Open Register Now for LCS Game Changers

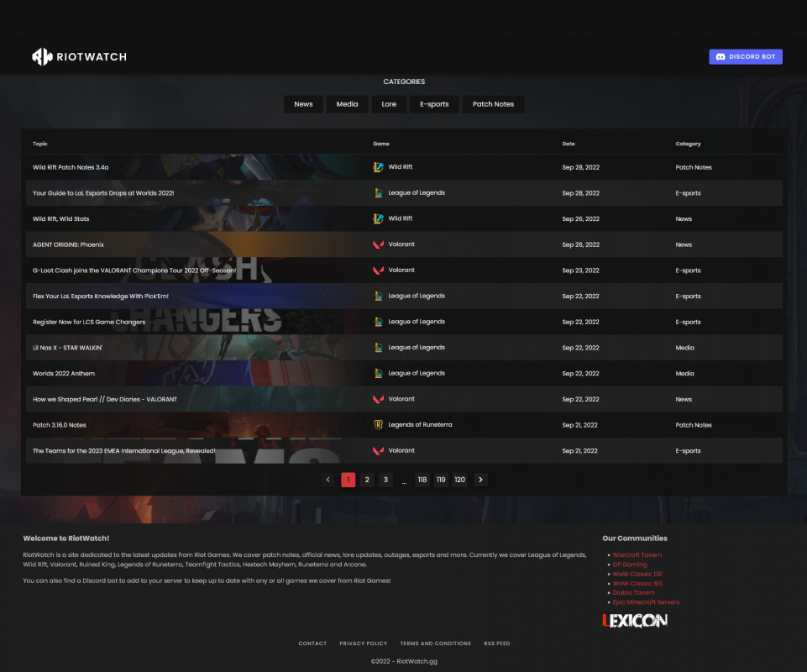(89, 322)
